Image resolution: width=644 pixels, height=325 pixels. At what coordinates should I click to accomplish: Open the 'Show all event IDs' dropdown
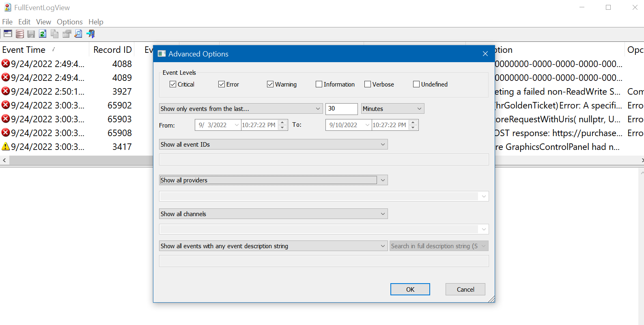[x=274, y=144]
